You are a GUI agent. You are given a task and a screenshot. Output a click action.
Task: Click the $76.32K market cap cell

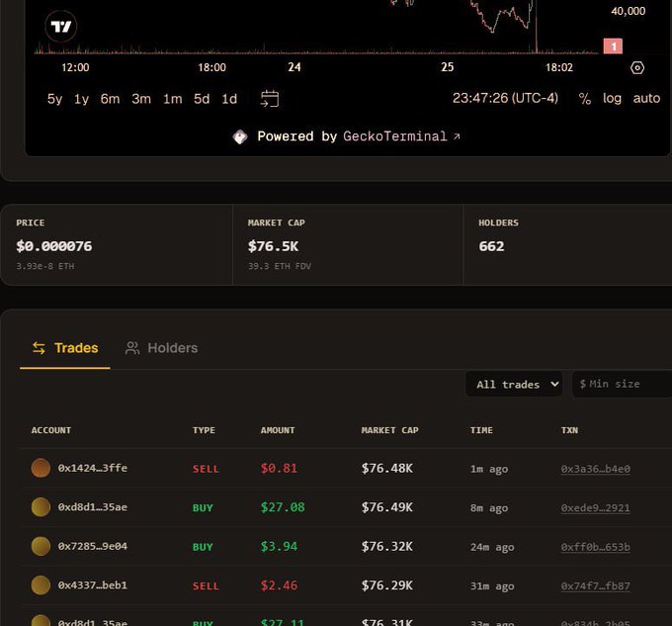coord(387,546)
